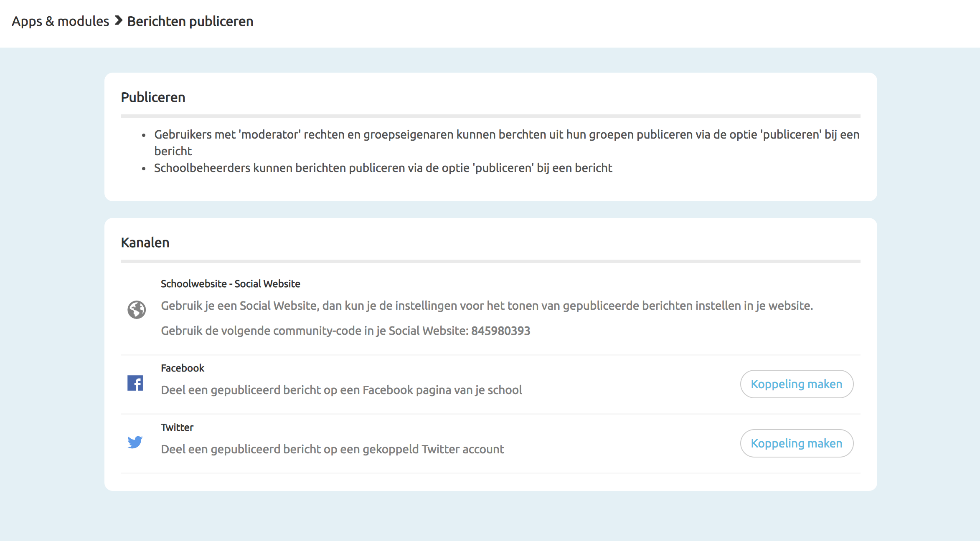Click the Schoolwebsite - Social Website heading
980x541 pixels.
coord(230,283)
